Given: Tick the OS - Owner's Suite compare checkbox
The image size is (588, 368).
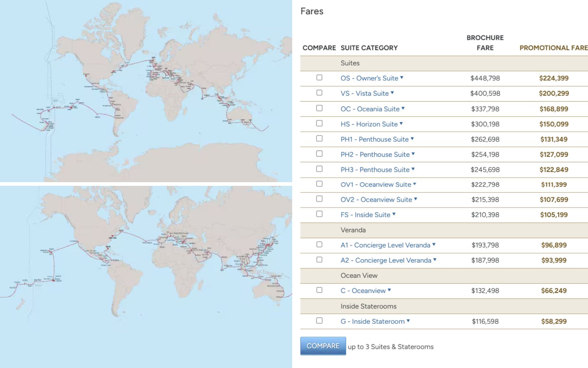Looking at the screenshot, I should pos(319,78).
